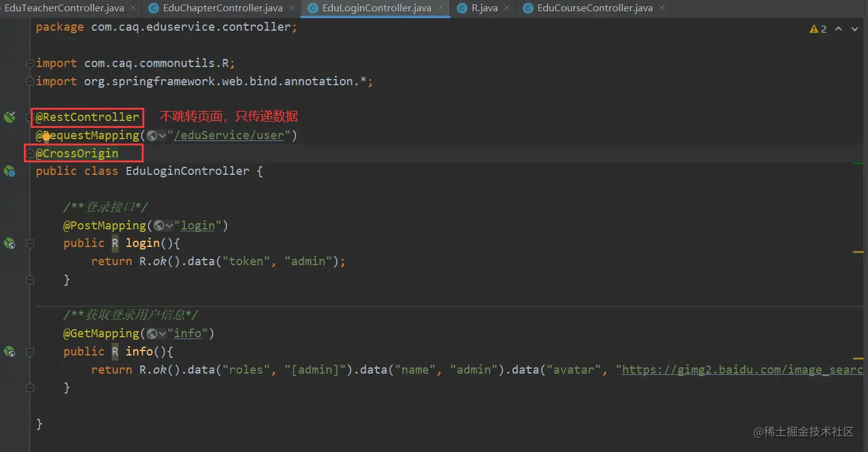Click the final closing brace of the class

pos(39,424)
